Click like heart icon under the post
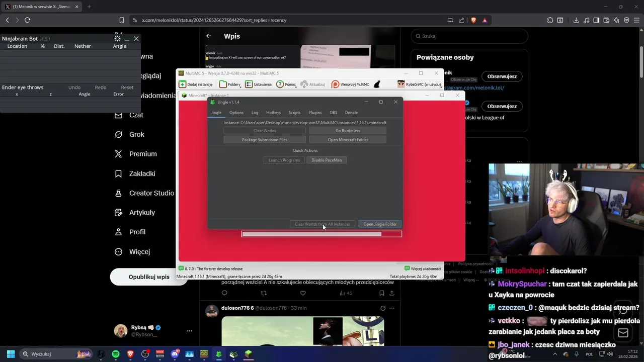The height and width of the screenshot is (362, 644). click(303, 293)
